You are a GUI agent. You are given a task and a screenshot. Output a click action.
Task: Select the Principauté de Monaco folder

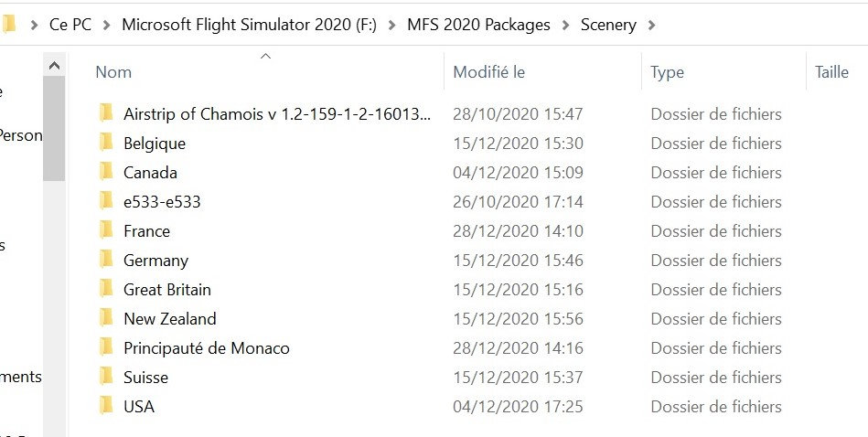[x=206, y=348]
